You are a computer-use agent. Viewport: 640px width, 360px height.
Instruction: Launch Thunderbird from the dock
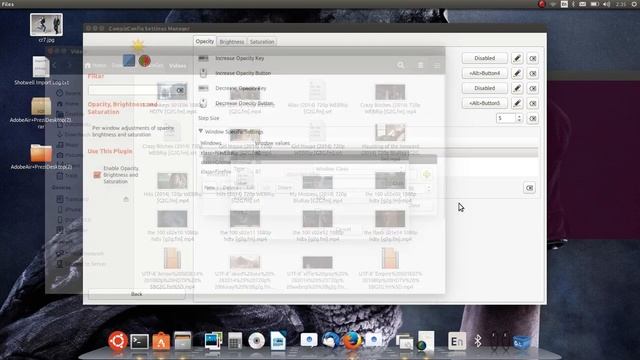pyautogui.click(x=331, y=341)
